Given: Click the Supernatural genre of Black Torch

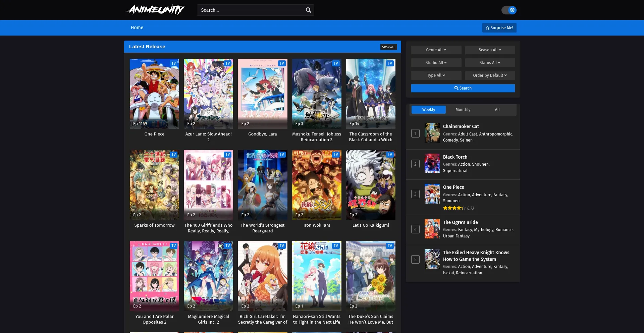Looking at the screenshot, I should click(455, 171).
